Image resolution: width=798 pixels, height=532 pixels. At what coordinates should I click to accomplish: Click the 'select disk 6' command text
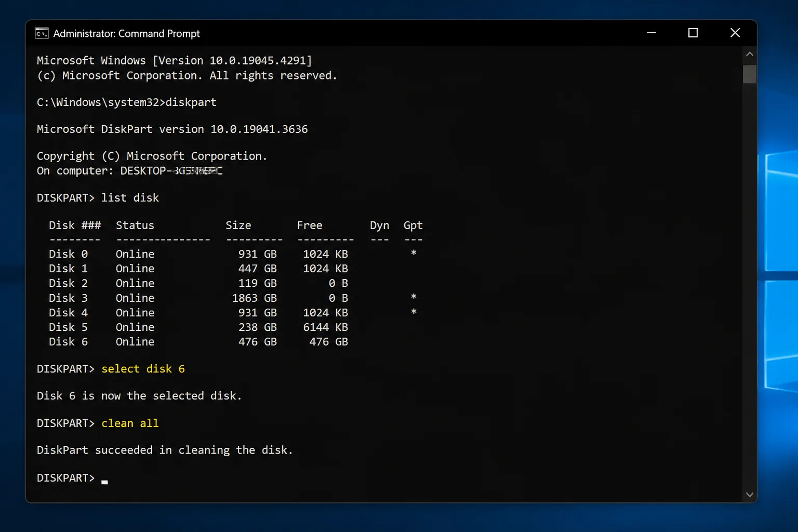pyautogui.click(x=143, y=369)
